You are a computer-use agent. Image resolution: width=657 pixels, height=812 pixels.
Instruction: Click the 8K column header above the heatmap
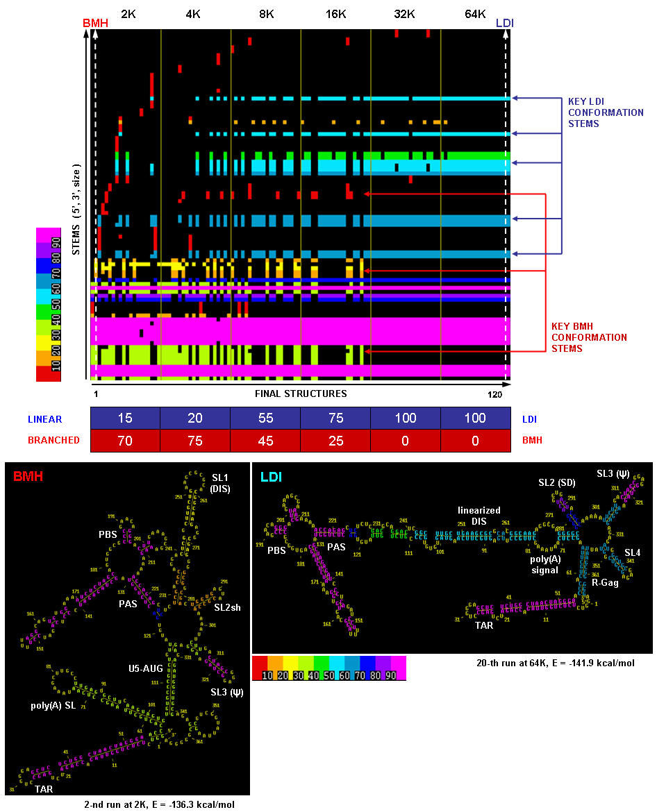pos(265,13)
